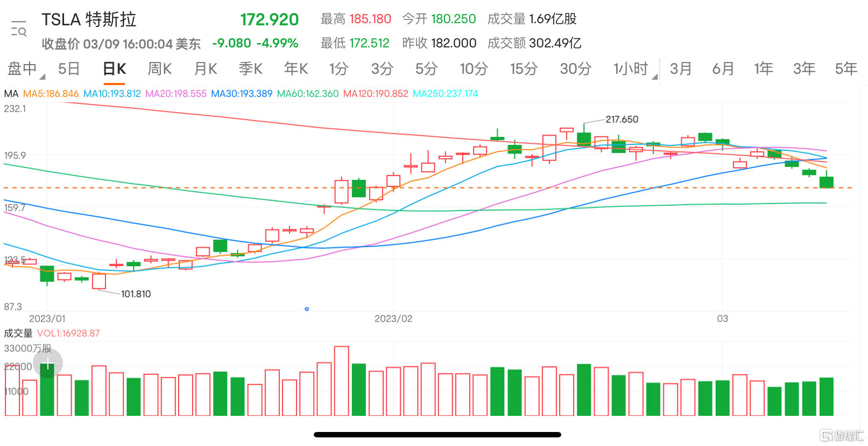Open the stock search list icon
Image resolution: width=868 pixels, height=446 pixels.
(x=19, y=29)
